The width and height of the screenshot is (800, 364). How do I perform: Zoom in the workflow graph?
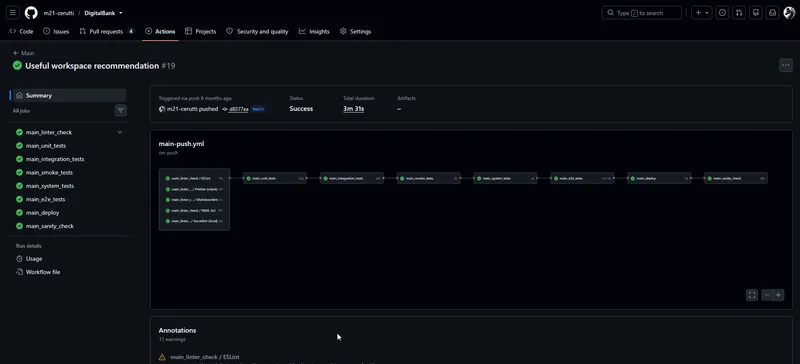(779, 295)
